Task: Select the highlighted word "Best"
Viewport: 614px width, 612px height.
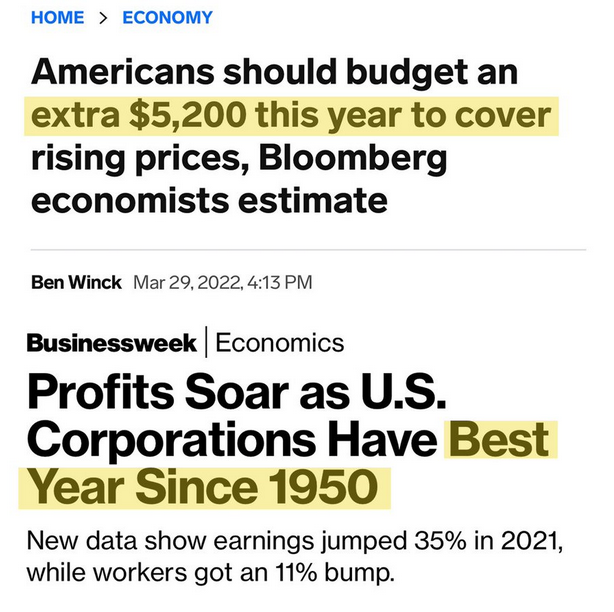Action: click(499, 440)
